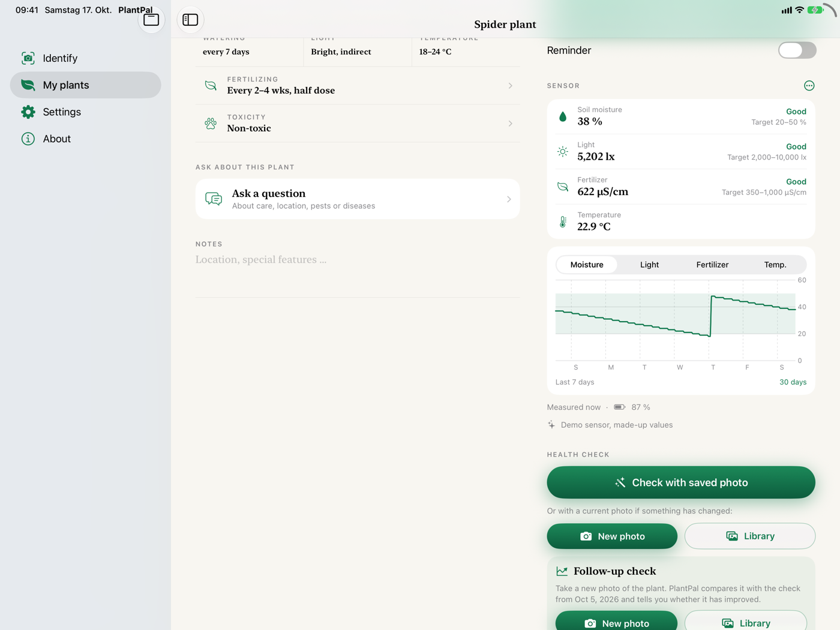Screen dimensions: 840x630
Task: Click the cellular signal icon
Action: (786, 10)
